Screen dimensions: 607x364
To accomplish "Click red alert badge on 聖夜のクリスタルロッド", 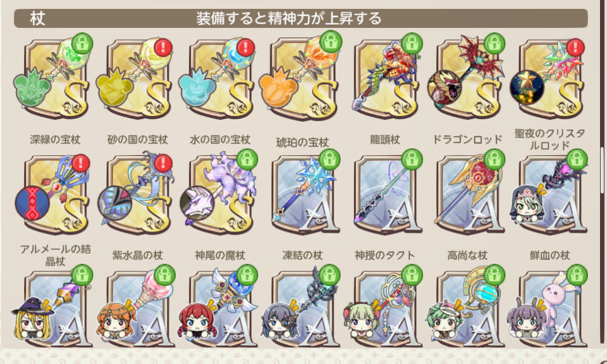I will coord(575,47).
